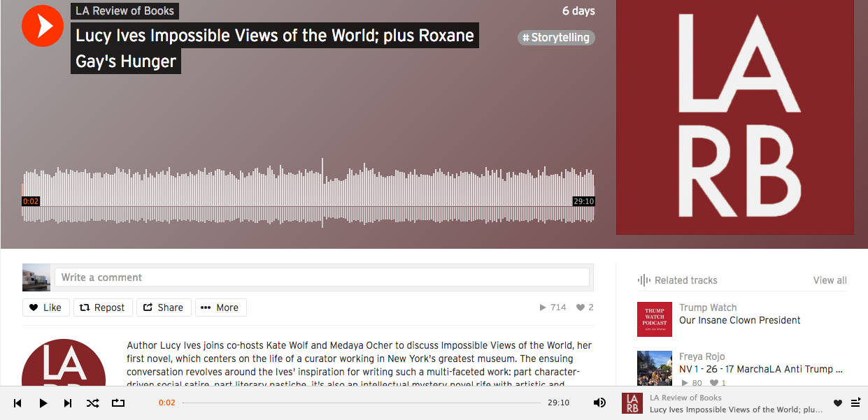Skip to the previous track
Screen dimensions: 868x420
coord(18,403)
